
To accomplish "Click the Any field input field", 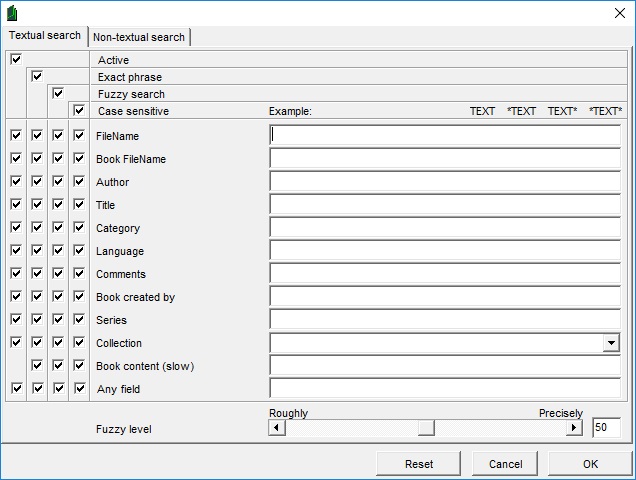I will pos(445,388).
